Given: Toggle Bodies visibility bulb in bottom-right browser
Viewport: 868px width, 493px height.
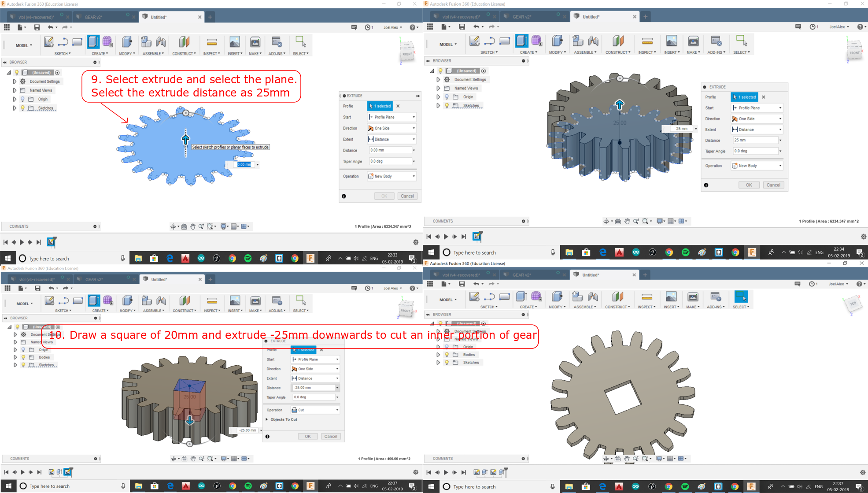Looking at the screenshot, I should pos(447,355).
